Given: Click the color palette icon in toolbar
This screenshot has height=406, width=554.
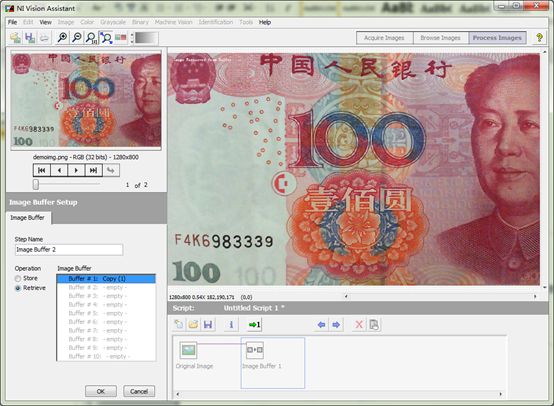Looking at the screenshot, I should coord(120,37).
